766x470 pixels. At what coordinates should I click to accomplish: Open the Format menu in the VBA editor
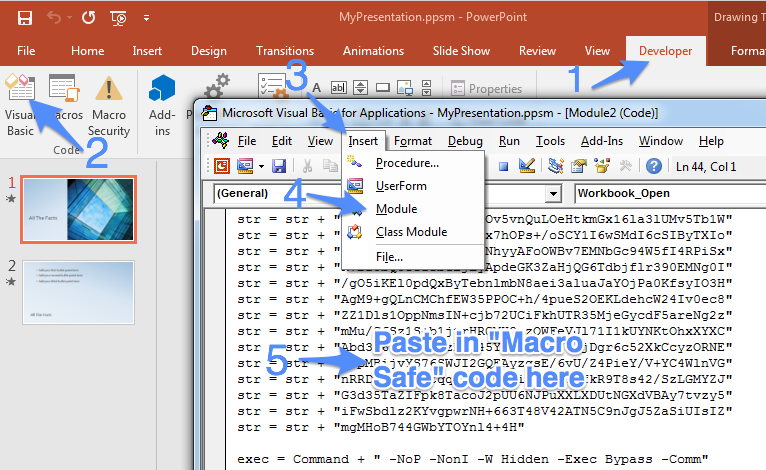413,141
